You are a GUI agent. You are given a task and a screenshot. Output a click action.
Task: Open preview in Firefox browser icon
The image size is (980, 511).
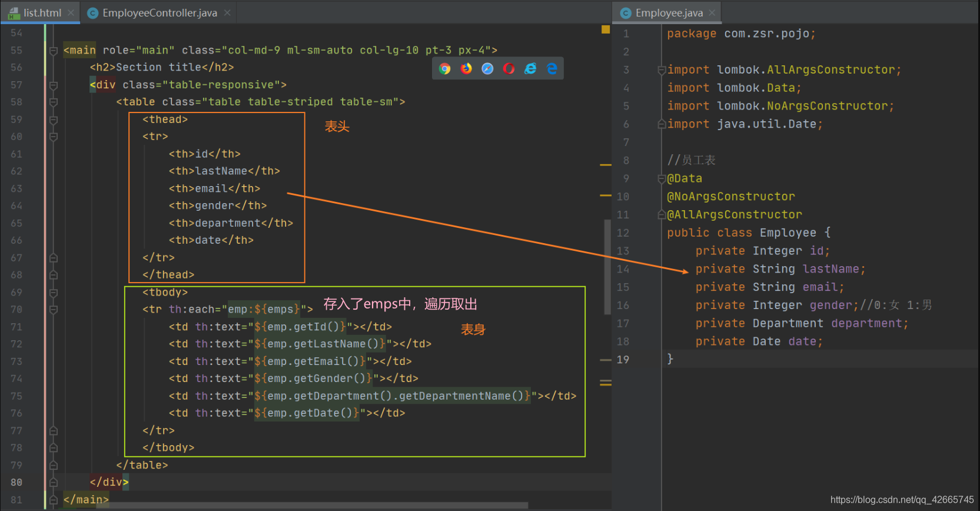pos(466,69)
